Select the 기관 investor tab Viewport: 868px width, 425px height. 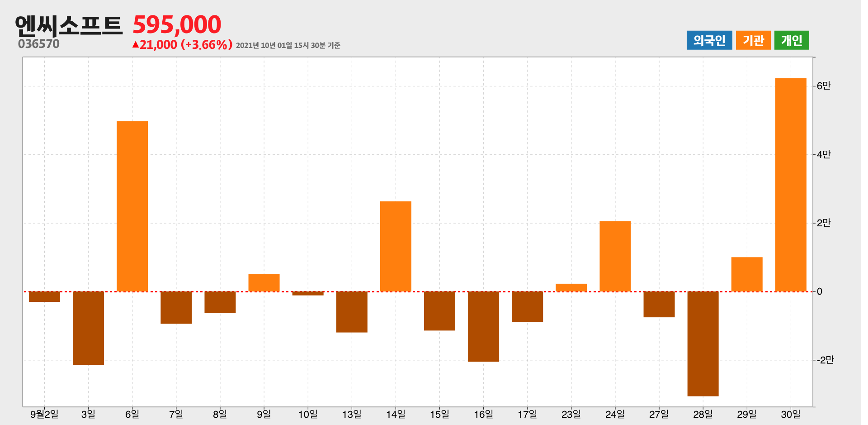click(753, 40)
